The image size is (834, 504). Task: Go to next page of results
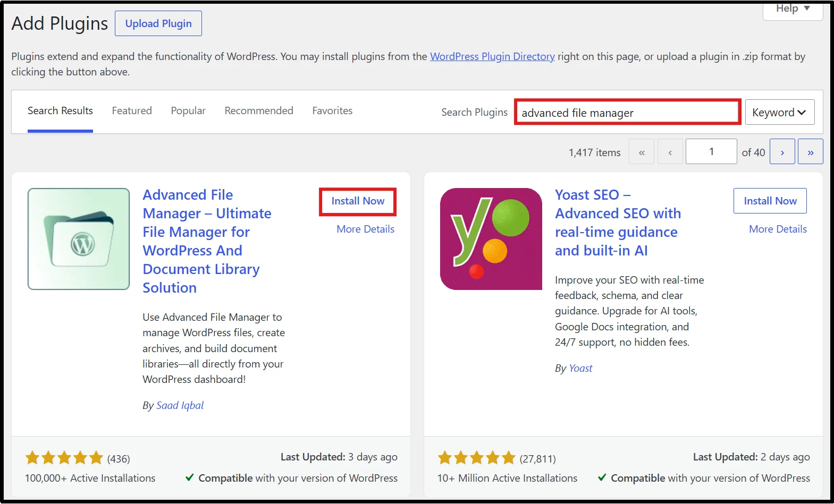point(782,152)
